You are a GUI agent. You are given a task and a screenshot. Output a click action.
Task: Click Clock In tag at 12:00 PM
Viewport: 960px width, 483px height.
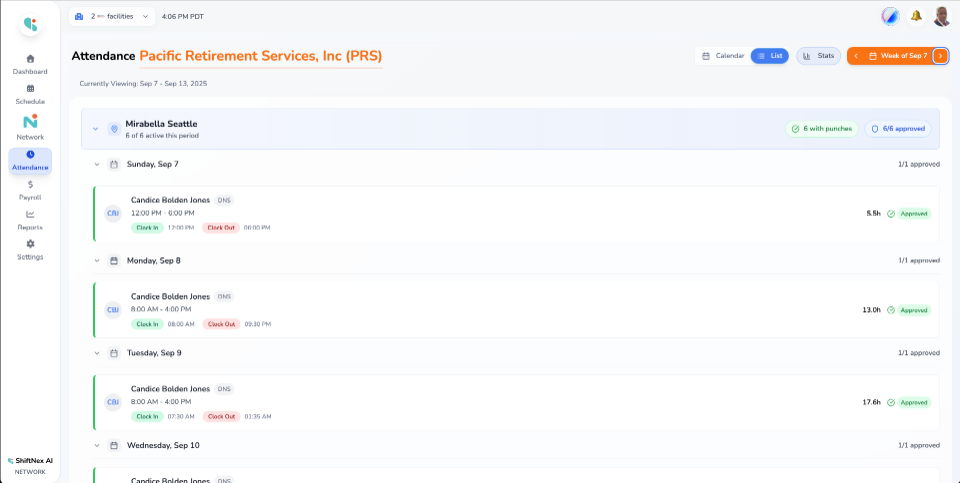[x=147, y=228]
